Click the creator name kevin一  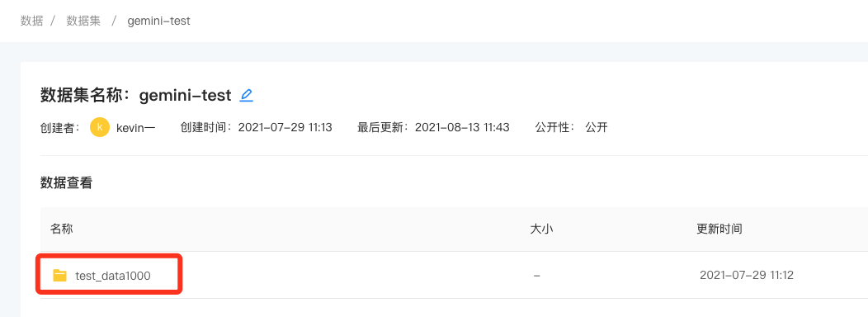(135, 127)
